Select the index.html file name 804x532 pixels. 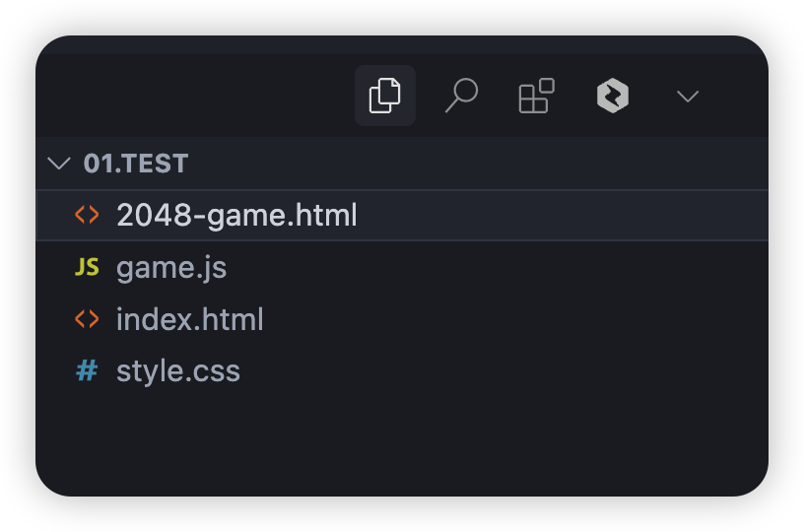[190, 319]
